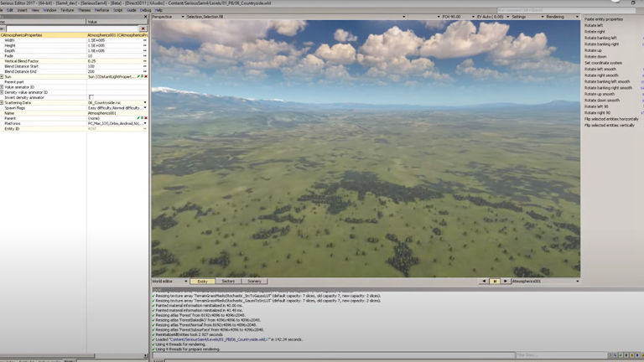Switch to the Scenery tab
The height and width of the screenshot is (362, 644).
254,282
